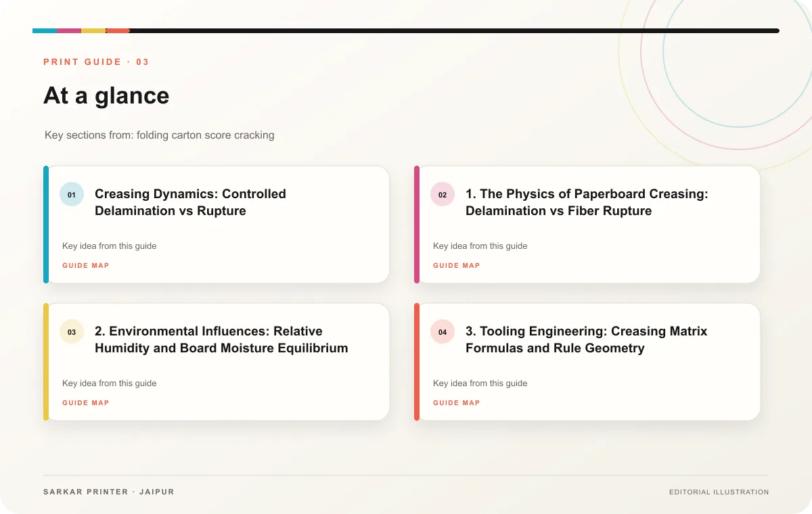Click GUIDE MAP in the Environmental Influences card
The width and height of the screenshot is (812, 514).
point(86,403)
